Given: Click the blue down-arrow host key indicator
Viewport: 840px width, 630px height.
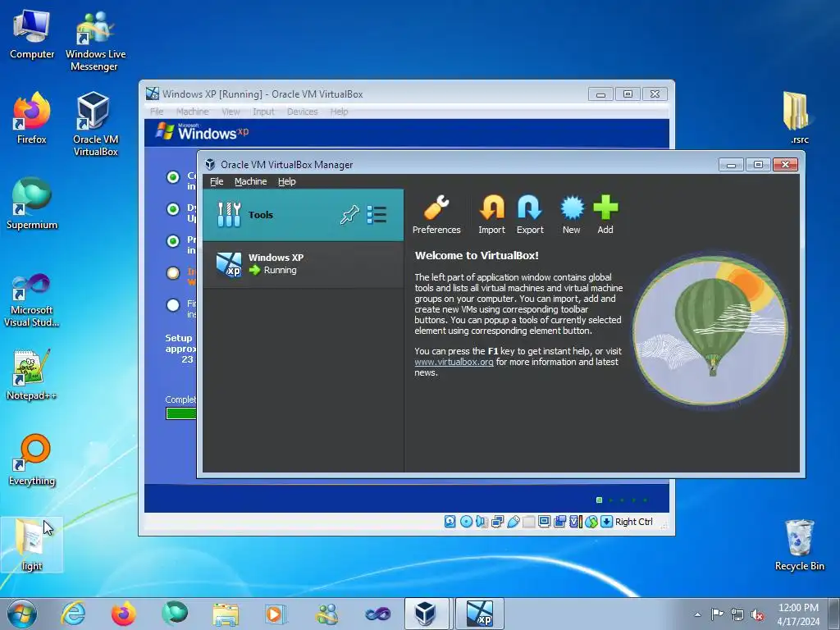Looking at the screenshot, I should pyautogui.click(x=606, y=521).
